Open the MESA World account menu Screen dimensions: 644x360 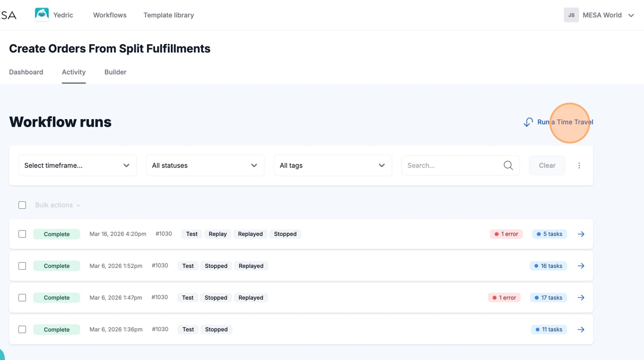pyautogui.click(x=600, y=15)
